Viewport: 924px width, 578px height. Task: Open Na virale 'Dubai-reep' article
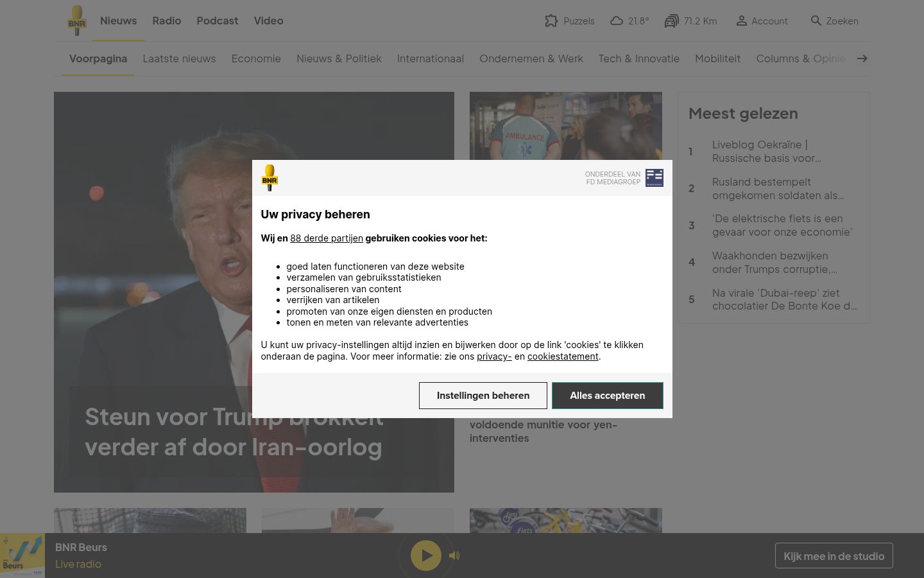(785, 299)
